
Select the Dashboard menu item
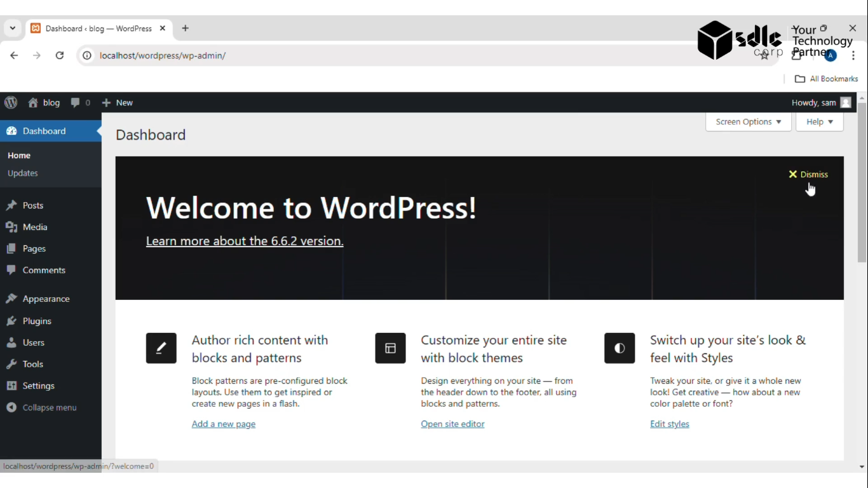(x=51, y=131)
